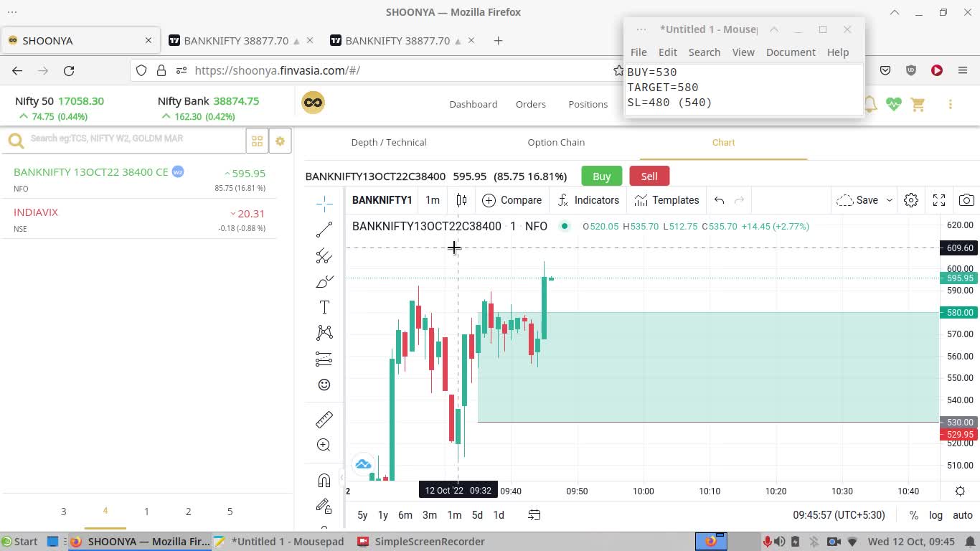Switch to Depth / Technical tab
The image size is (980, 551).
point(389,142)
